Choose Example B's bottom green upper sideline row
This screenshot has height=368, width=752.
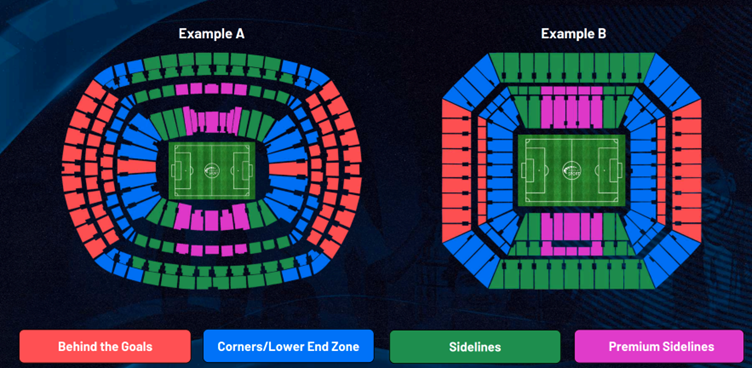(x=572, y=274)
